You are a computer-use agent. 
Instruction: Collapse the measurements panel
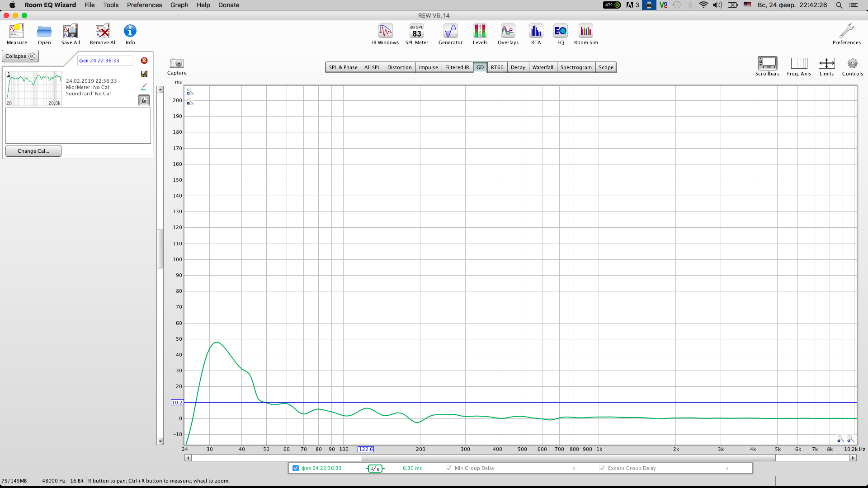point(20,56)
